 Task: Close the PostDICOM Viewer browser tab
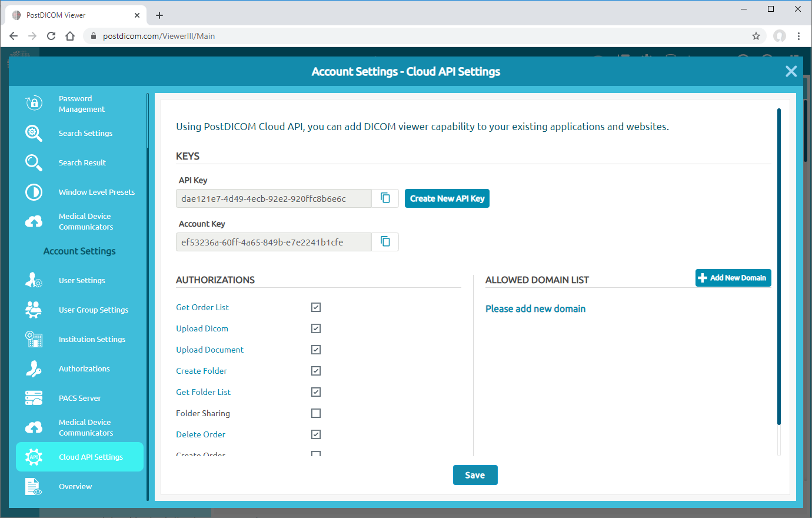(137, 15)
